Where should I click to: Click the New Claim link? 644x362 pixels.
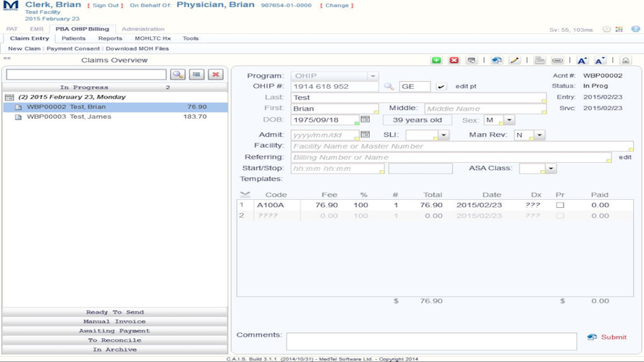(x=24, y=49)
